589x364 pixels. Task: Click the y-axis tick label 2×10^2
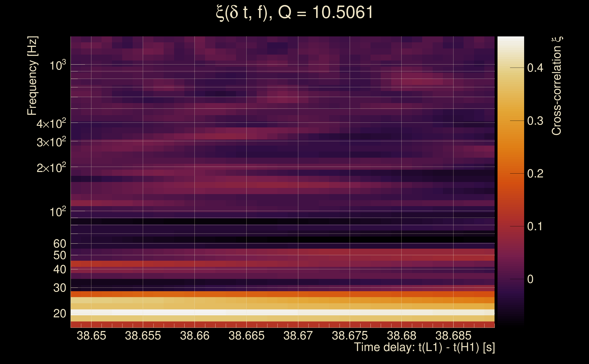(x=51, y=168)
